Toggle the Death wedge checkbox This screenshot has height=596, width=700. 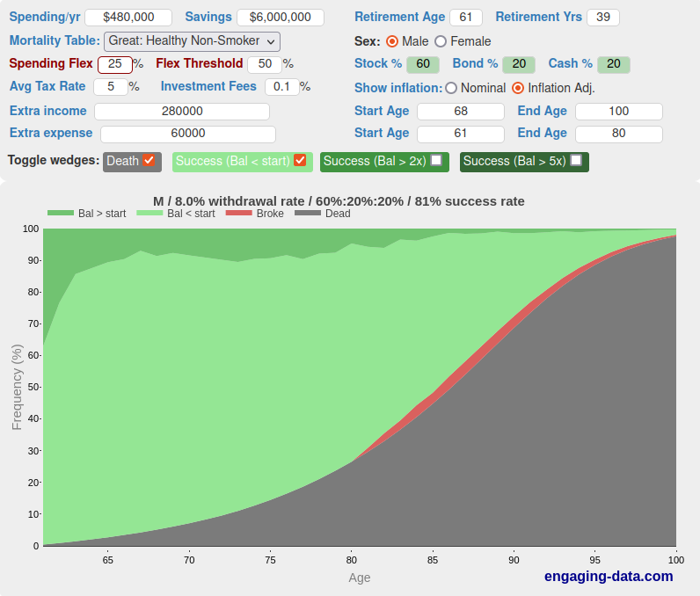point(149,161)
